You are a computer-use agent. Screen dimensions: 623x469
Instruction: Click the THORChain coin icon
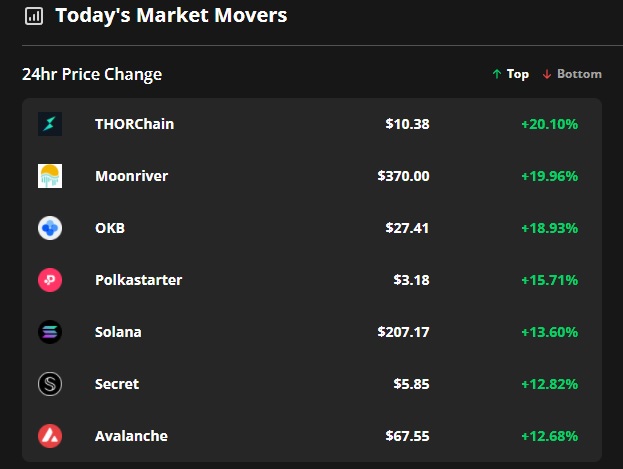pyautogui.click(x=50, y=124)
